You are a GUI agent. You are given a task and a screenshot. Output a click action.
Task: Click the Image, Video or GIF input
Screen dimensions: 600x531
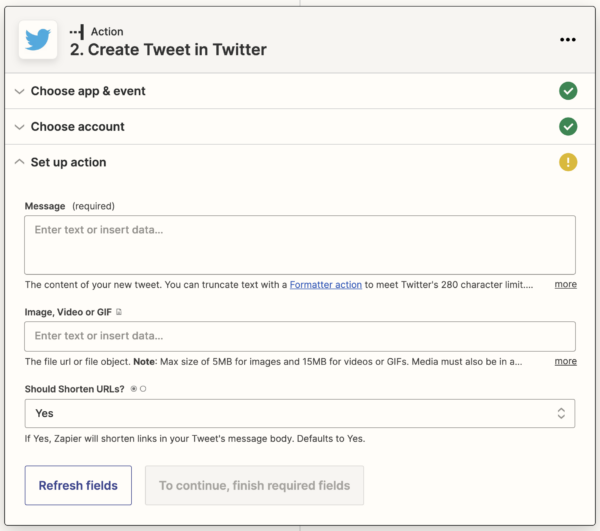pos(300,337)
